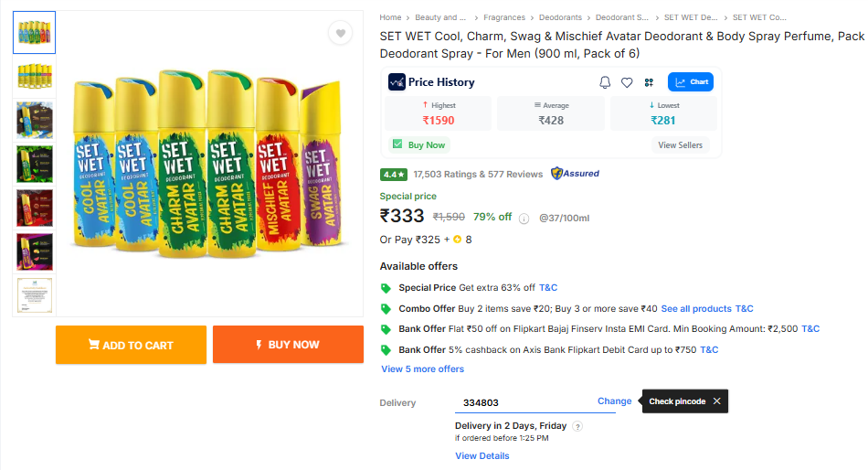Click the price alert bell icon
This screenshot has height=470, width=868.
coord(605,82)
